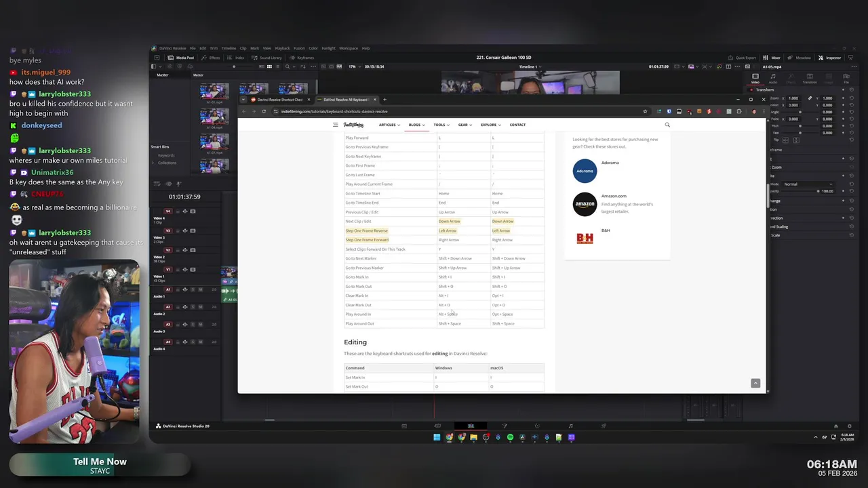Select the A1-01.mp4 clip thumbnail
This screenshot has height=488, width=868.
coord(214,92)
